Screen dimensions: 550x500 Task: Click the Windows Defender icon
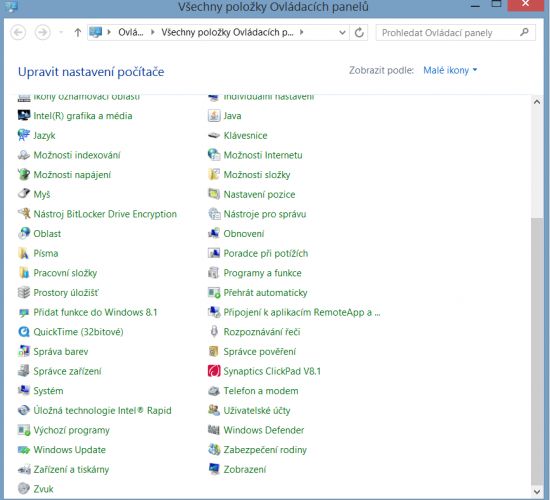[214, 430]
